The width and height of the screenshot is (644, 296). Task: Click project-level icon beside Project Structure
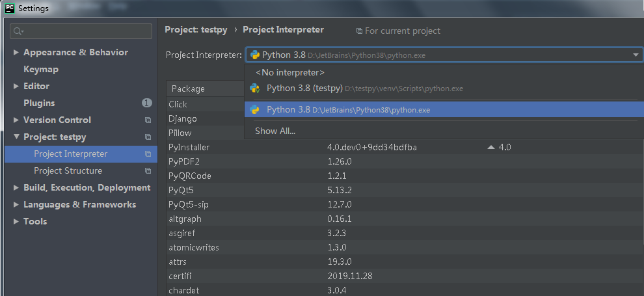coord(148,171)
